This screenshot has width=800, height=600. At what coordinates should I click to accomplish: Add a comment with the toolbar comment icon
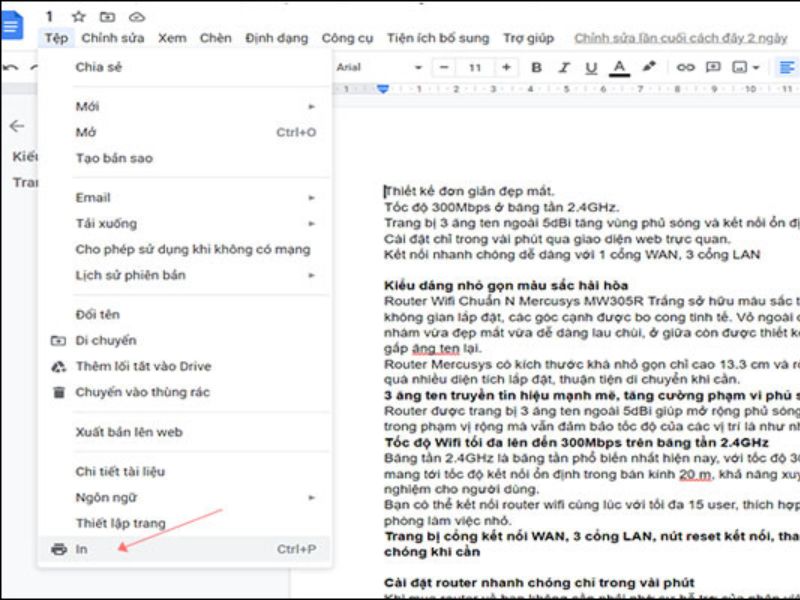pyautogui.click(x=713, y=68)
